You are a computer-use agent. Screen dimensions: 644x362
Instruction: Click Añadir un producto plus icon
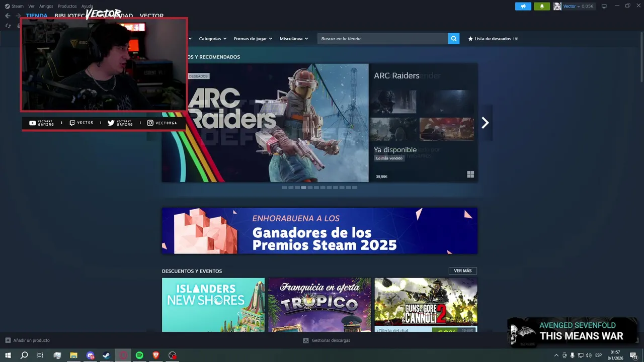click(x=8, y=340)
